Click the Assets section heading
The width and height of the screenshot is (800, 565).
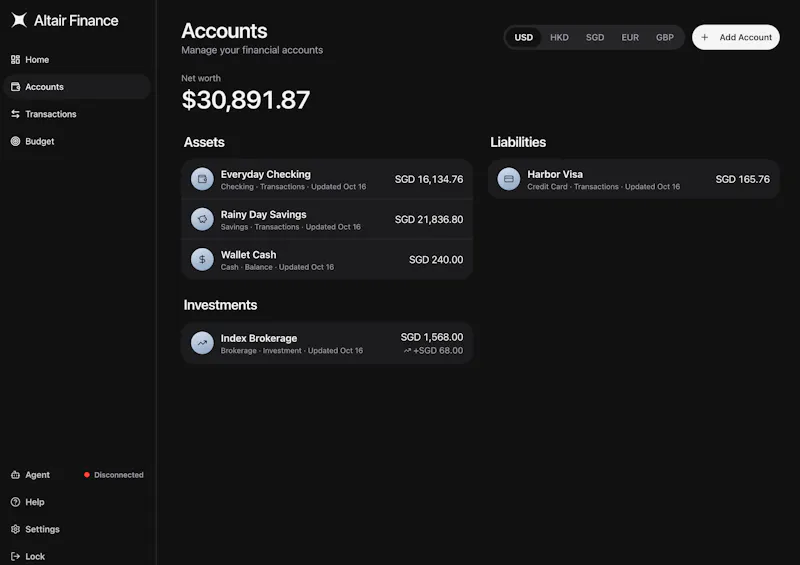[x=204, y=142]
